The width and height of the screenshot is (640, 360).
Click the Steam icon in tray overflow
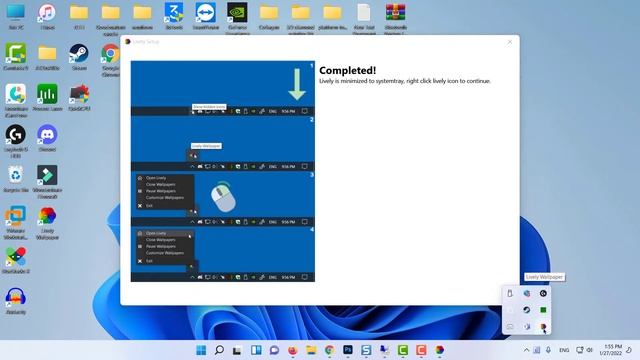(527, 310)
